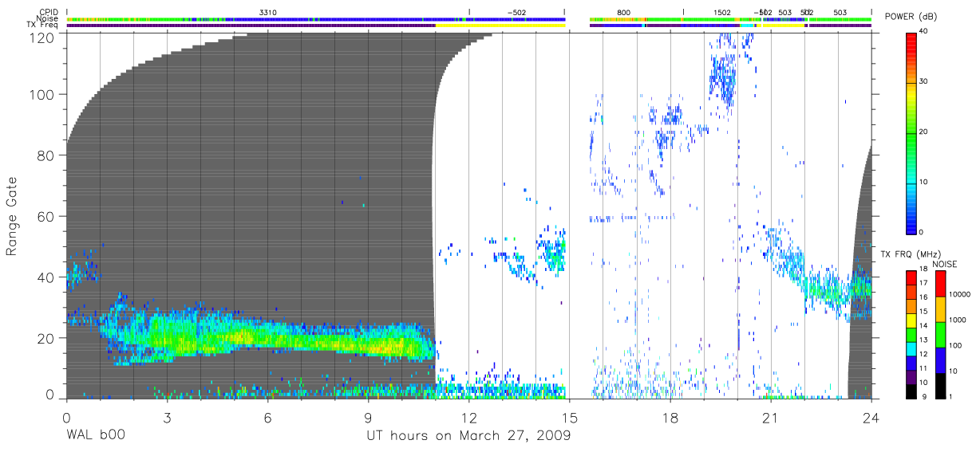Click the 40 label on power colorbar
Screen dimensions: 980x452
tap(925, 32)
